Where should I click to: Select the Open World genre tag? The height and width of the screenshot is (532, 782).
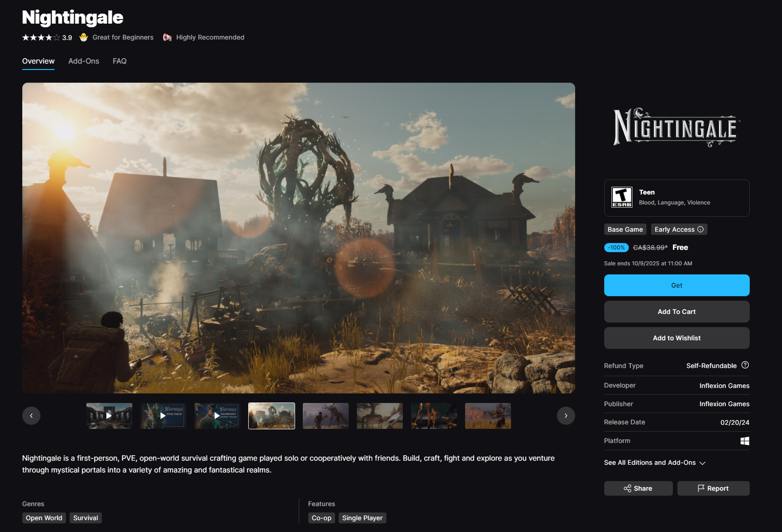point(44,518)
